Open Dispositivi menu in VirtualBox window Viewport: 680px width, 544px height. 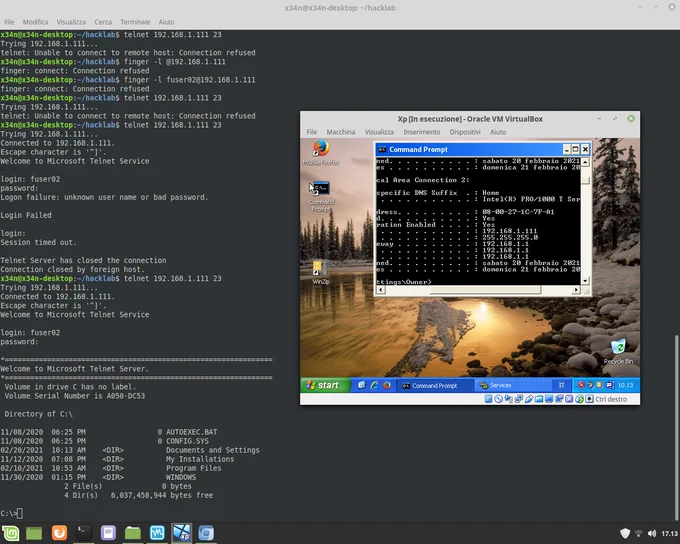tap(465, 132)
